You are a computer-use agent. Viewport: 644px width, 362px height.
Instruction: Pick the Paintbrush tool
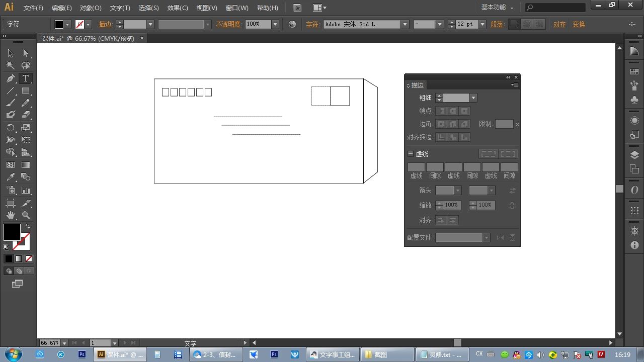pyautogui.click(x=11, y=103)
